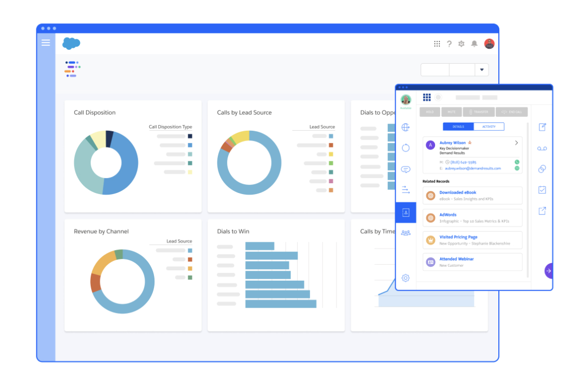This screenshot has width=588, height=384.
Task: Click the notification bell icon
Action: [x=474, y=44]
